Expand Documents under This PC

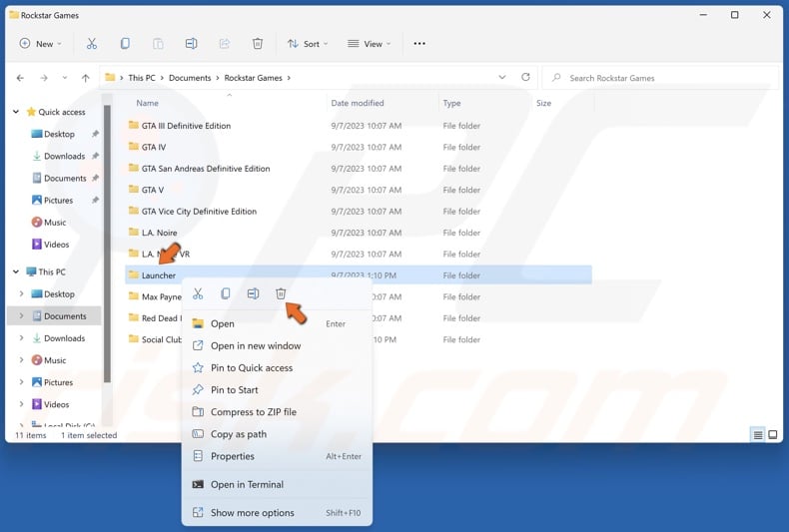[21, 315]
